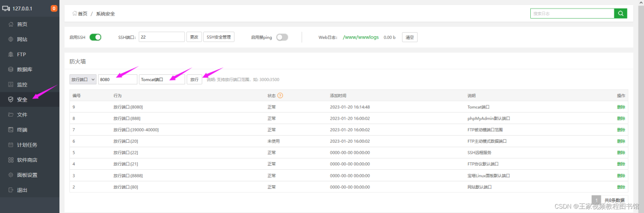Click the orange notification badge

tap(54, 9)
